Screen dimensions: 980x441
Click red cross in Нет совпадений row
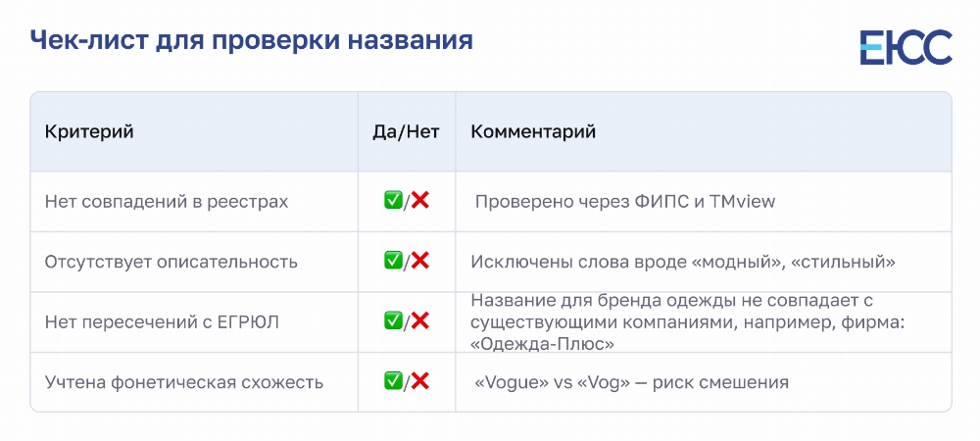click(420, 201)
